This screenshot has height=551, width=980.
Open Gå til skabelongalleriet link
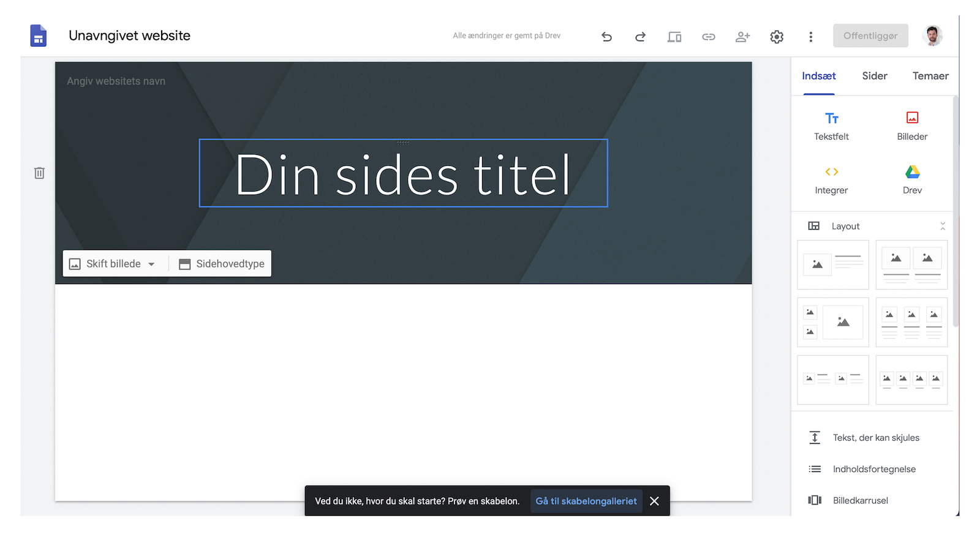click(x=586, y=501)
